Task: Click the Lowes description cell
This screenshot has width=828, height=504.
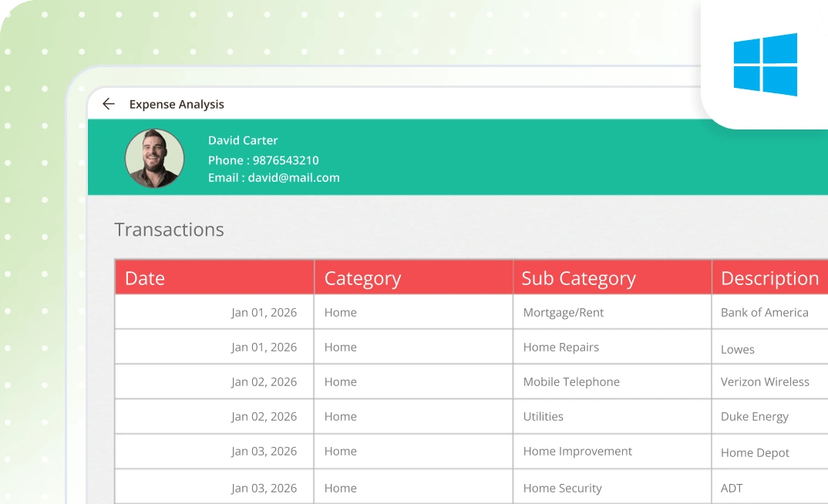Action: 770,347
